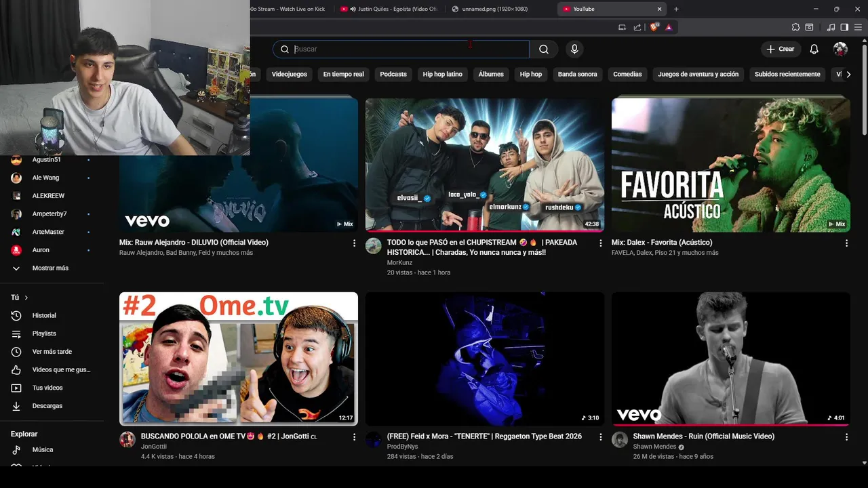Screen dimensions: 868x488
Task: Select Juegos de aventura y acción chip
Action: click(x=698, y=74)
